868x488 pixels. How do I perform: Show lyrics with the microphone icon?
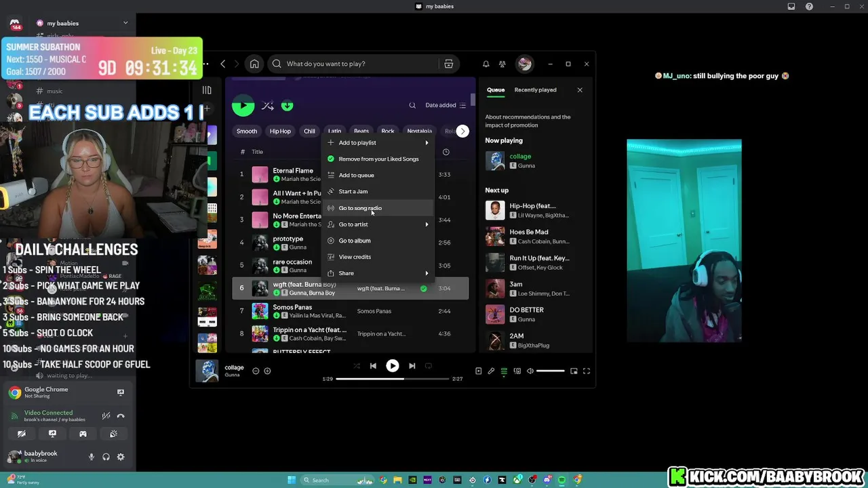click(x=491, y=371)
